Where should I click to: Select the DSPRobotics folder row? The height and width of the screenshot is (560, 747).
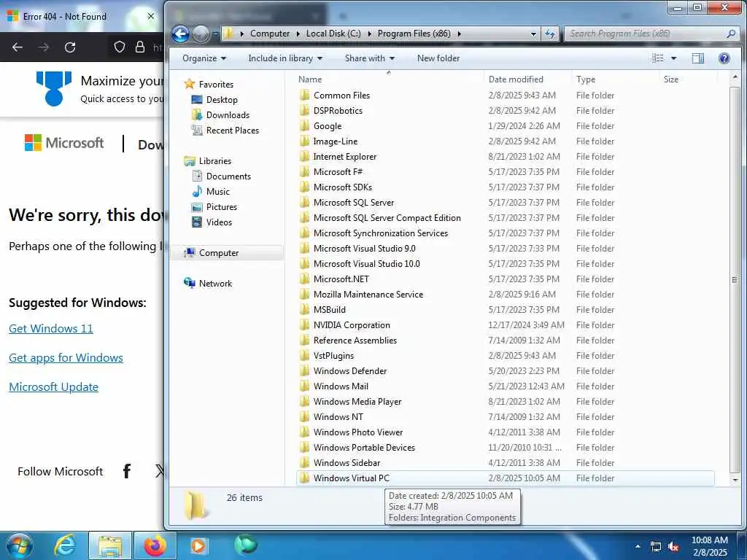(x=505, y=111)
